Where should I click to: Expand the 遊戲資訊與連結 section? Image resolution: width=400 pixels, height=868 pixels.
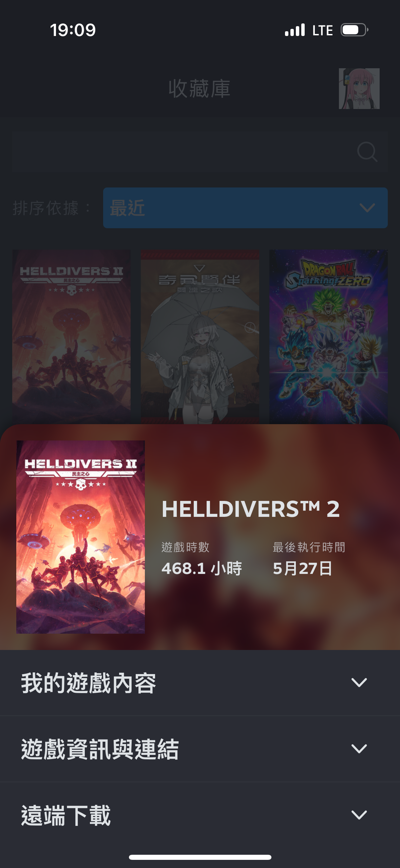pos(200,749)
